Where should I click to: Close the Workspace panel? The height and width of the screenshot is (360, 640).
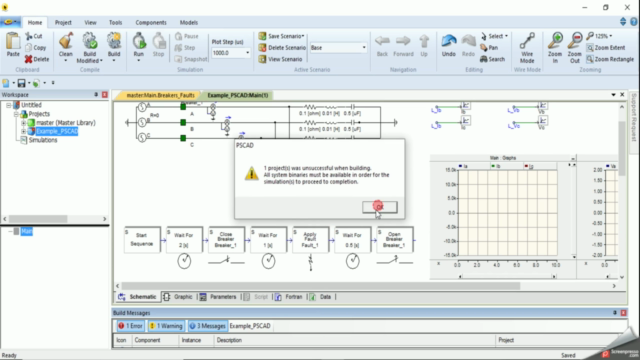104,95
